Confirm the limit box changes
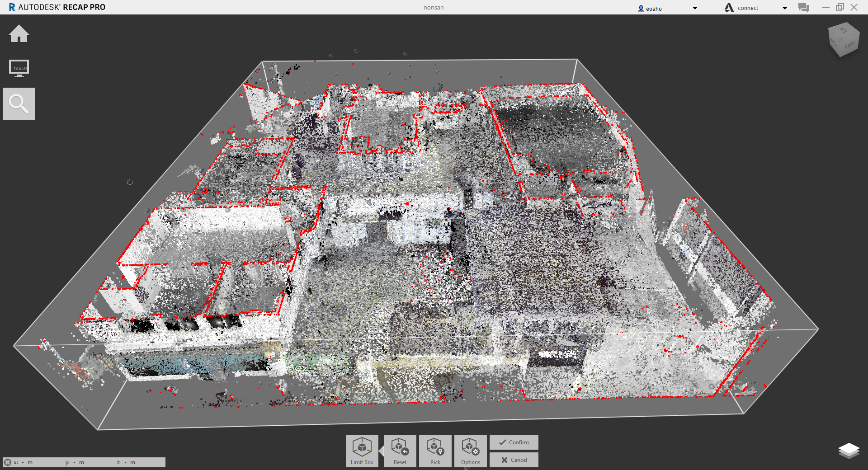The height and width of the screenshot is (470, 868). point(514,442)
